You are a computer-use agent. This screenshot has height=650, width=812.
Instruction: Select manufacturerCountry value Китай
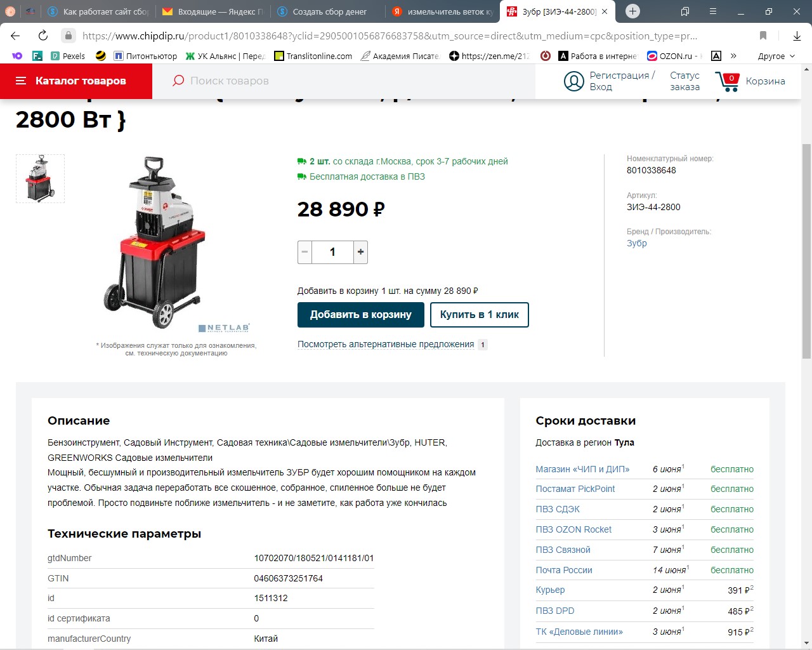tap(266, 639)
